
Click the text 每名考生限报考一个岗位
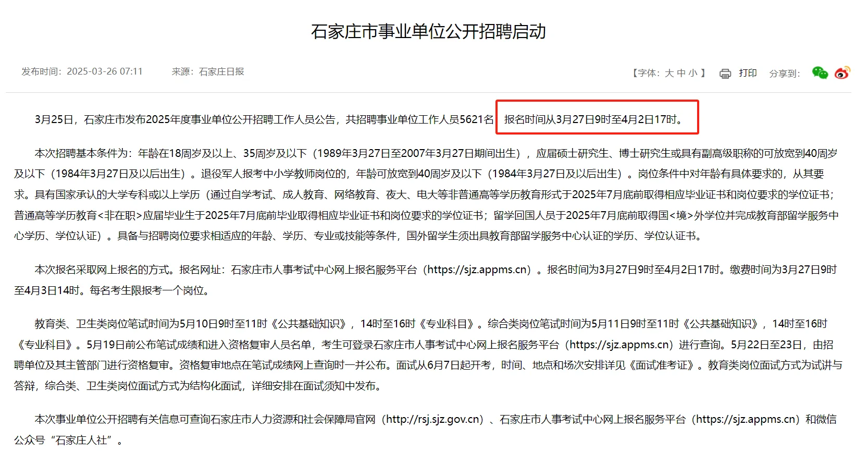(x=146, y=290)
